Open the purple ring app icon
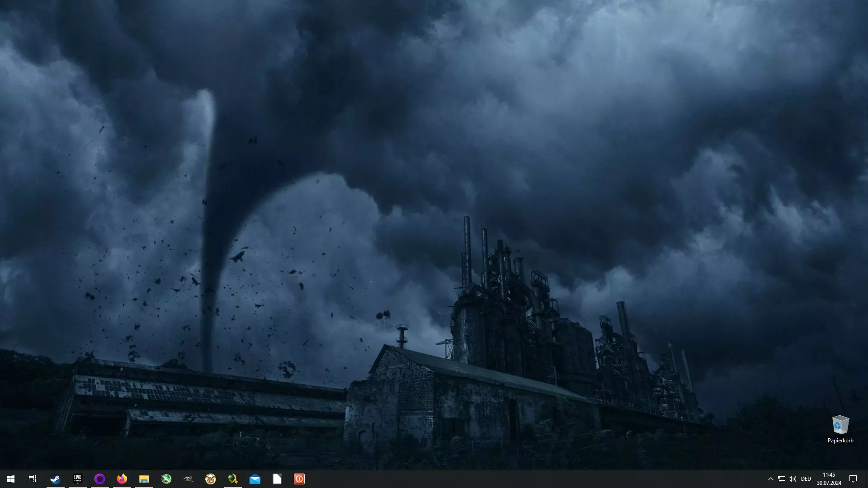 click(99, 479)
